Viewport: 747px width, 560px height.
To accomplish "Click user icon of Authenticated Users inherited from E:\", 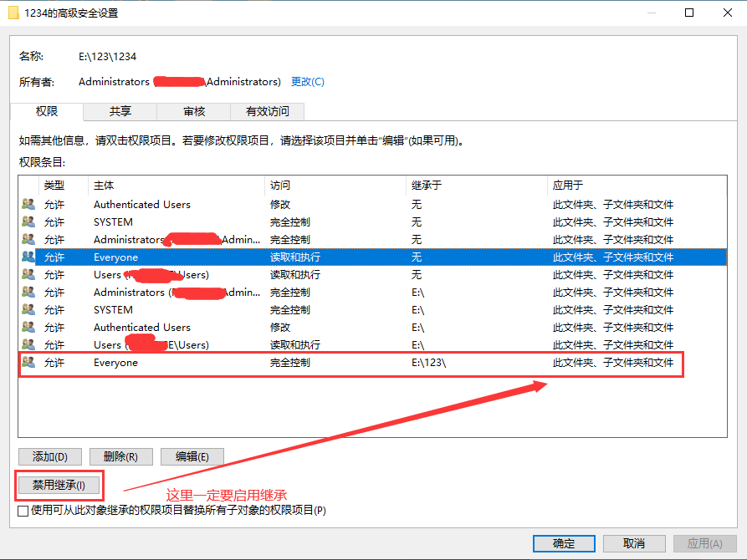I will coord(28,328).
